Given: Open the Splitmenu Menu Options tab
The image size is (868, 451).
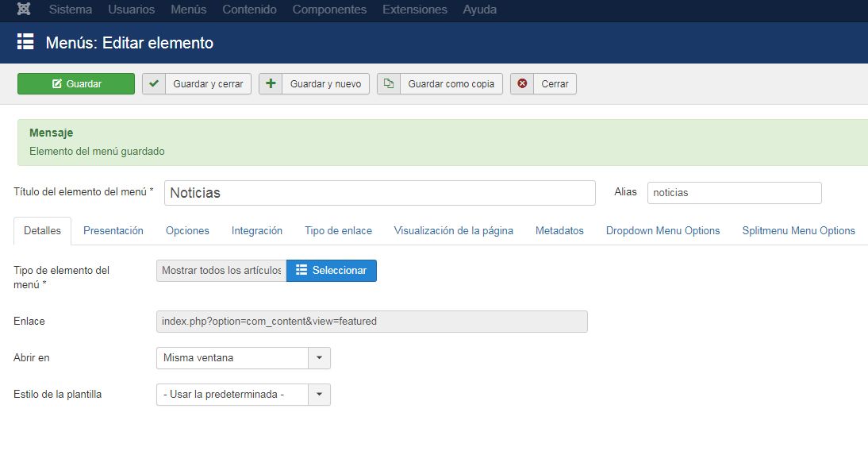Looking at the screenshot, I should click(798, 230).
